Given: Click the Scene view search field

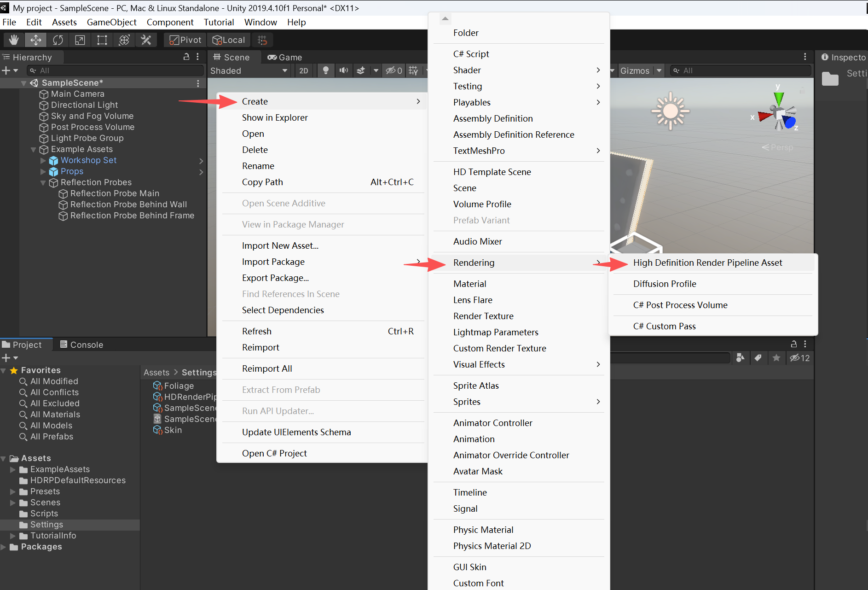Looking at the screenshot, I should [x=740, y=70].
